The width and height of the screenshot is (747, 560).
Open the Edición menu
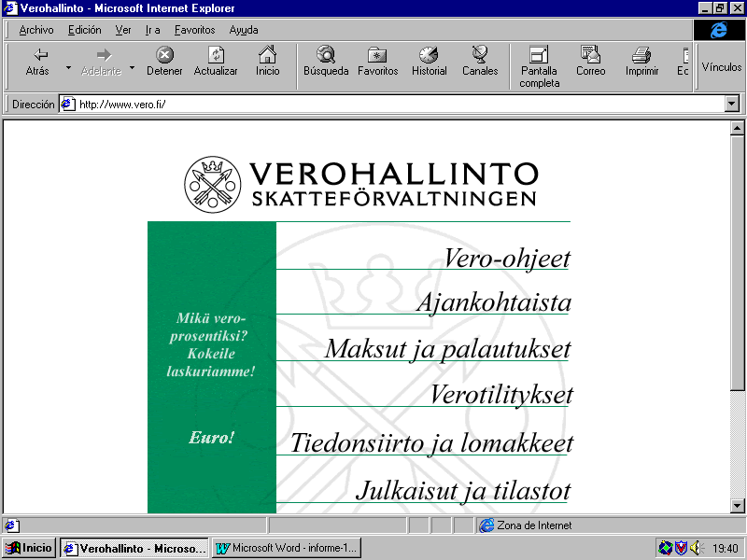click(85, 30)
